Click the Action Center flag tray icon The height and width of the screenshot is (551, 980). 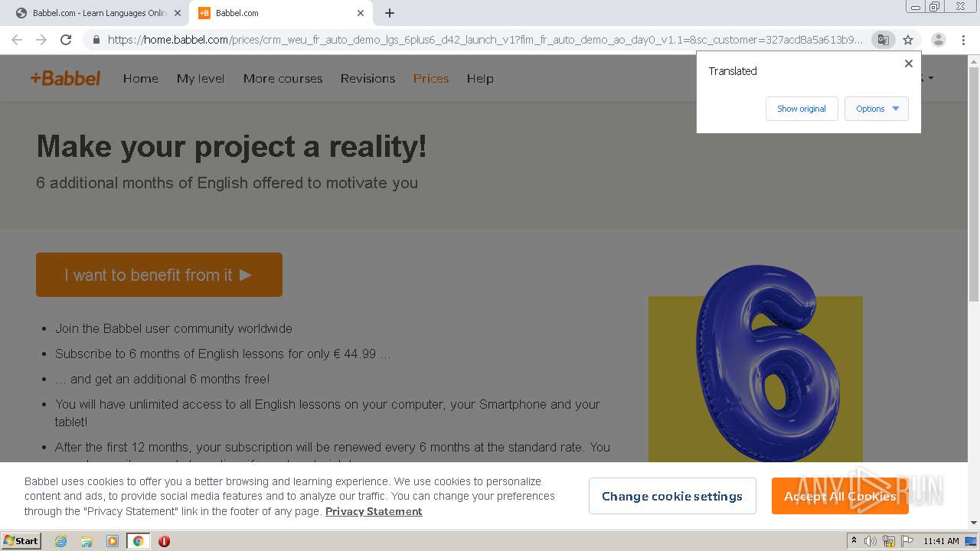tap(906, 541)
